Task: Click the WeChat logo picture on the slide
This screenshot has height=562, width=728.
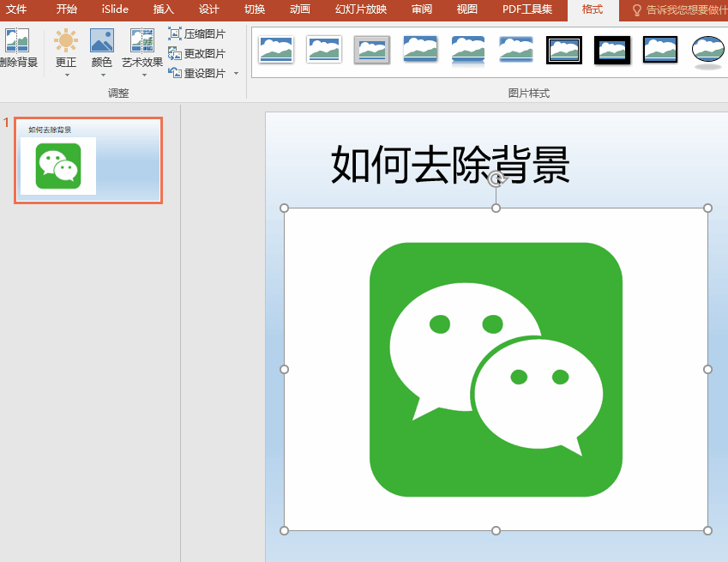Action: 496,369
